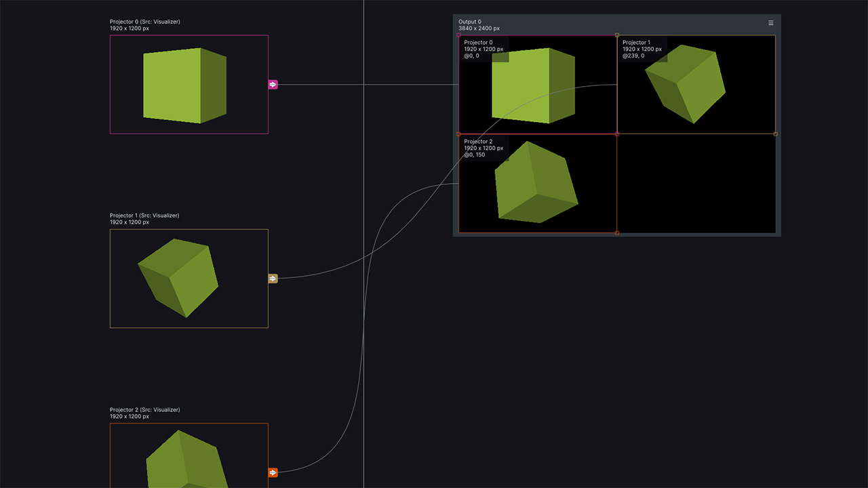This screenshot has height=488, width=868.
Task: Click the orange output connector on Projector 2 node
Action: (273, 472)
